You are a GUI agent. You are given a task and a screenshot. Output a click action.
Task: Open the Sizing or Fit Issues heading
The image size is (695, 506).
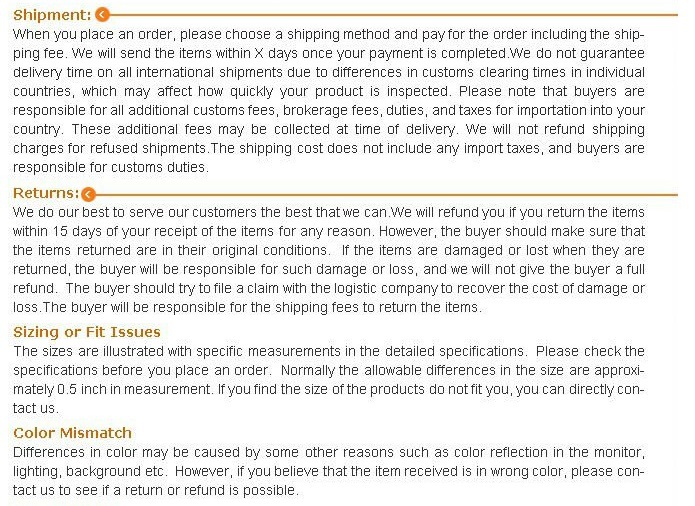point(86,332)
